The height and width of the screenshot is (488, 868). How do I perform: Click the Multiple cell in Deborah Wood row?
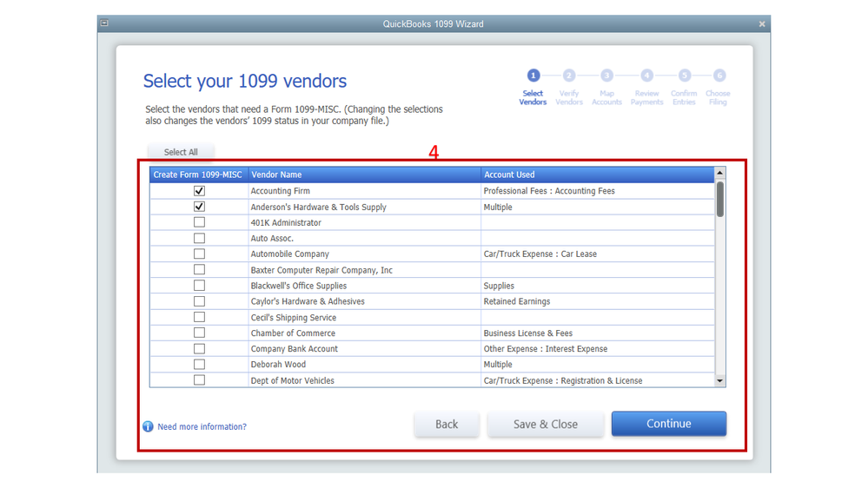[597, 365]
